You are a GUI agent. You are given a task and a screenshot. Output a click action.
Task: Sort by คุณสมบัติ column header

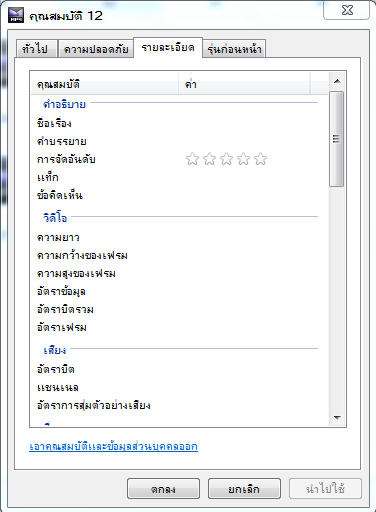click(105, 84)
